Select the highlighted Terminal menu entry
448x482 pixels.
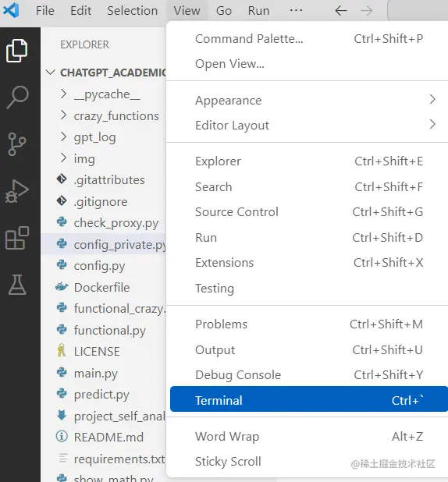(309, 399)
